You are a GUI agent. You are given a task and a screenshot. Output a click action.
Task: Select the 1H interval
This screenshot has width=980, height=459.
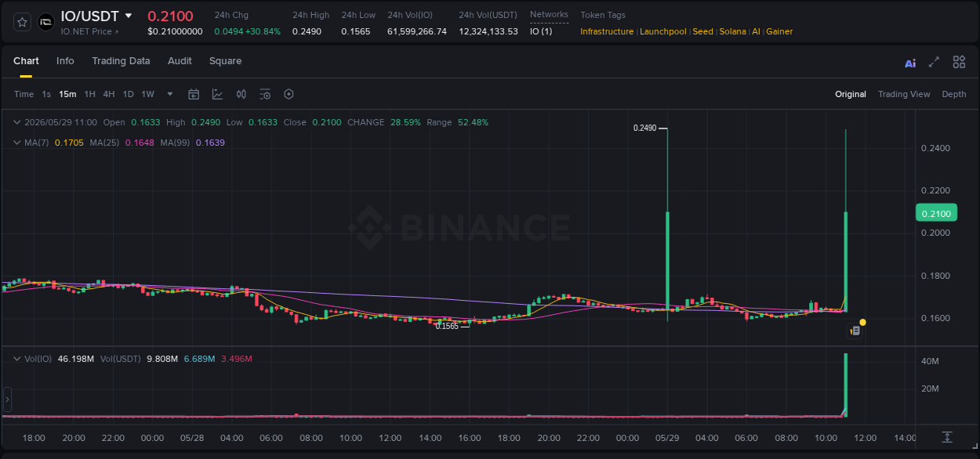(x=90, y=94)
